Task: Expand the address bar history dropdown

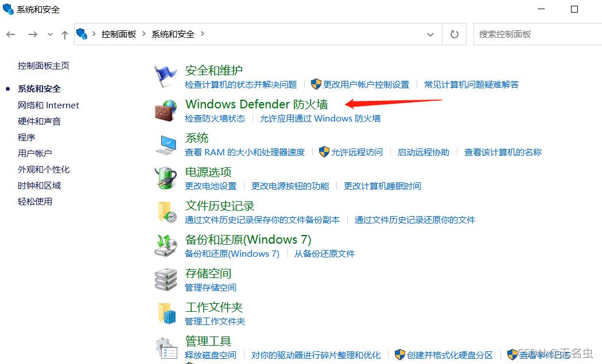Action: 430,34
